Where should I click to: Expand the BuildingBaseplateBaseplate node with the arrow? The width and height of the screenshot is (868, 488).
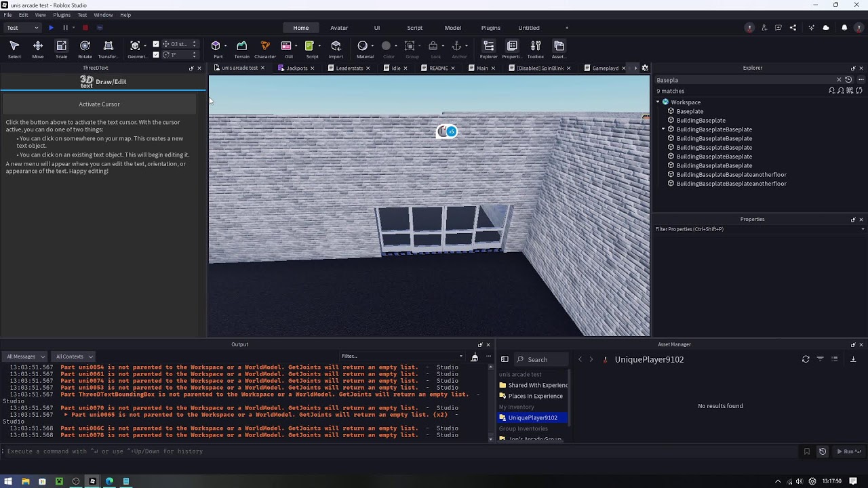coord(663,129)
